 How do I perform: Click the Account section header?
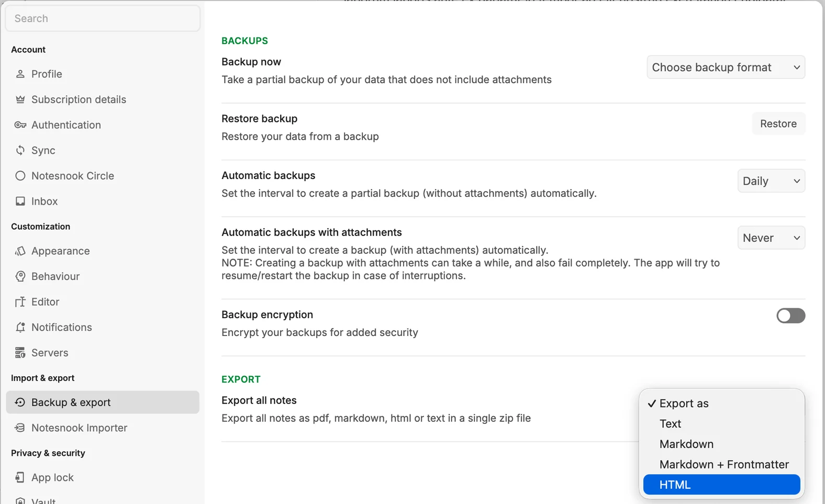[x=28, y=50]
